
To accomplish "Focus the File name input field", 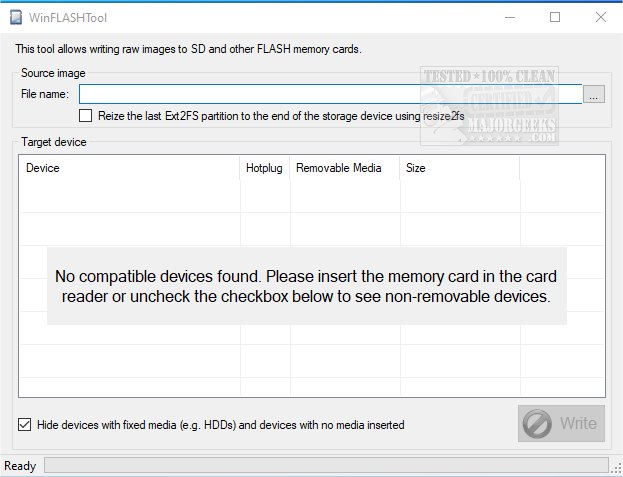I will pos(330,94).
